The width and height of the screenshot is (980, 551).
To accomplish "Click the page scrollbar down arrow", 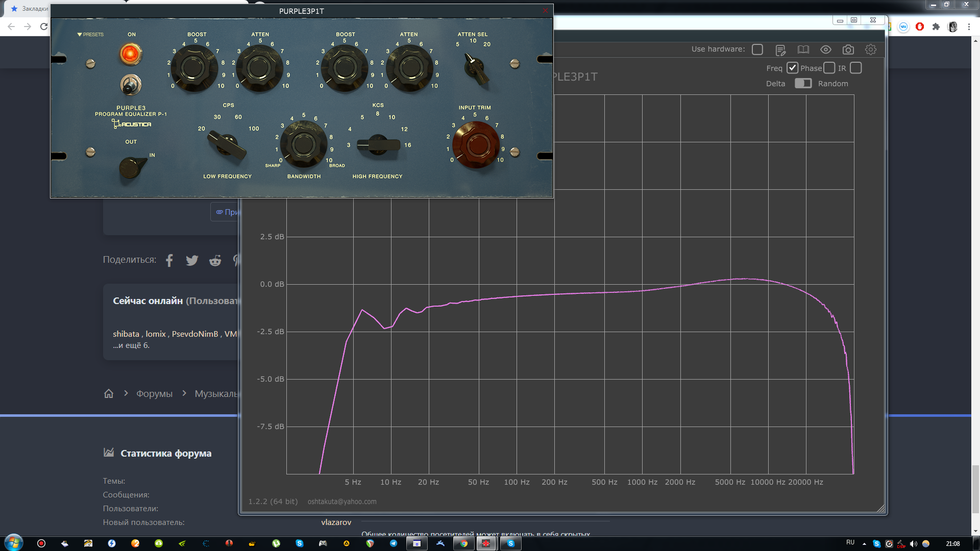I will click(x=975, y=531).
